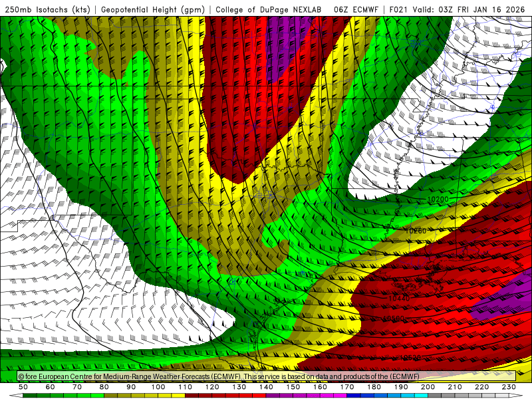Click the 90 value on the color scale

click(x=131, y=387)
